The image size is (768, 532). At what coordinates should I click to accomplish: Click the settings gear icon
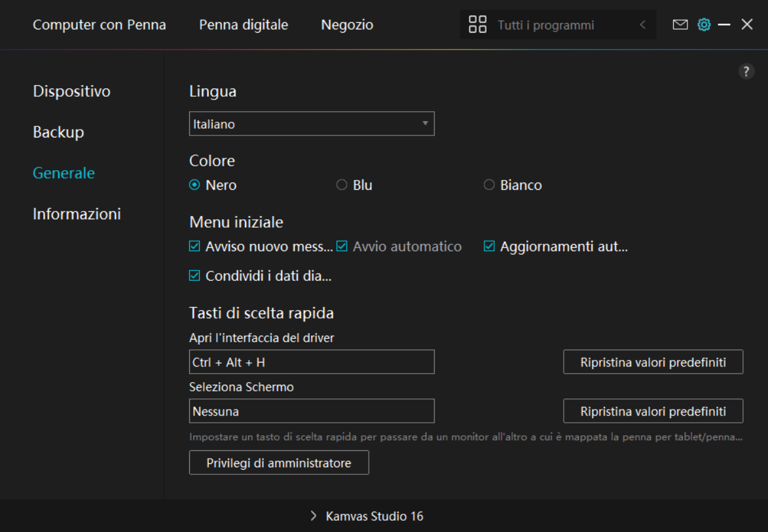[x=704, y=25]
